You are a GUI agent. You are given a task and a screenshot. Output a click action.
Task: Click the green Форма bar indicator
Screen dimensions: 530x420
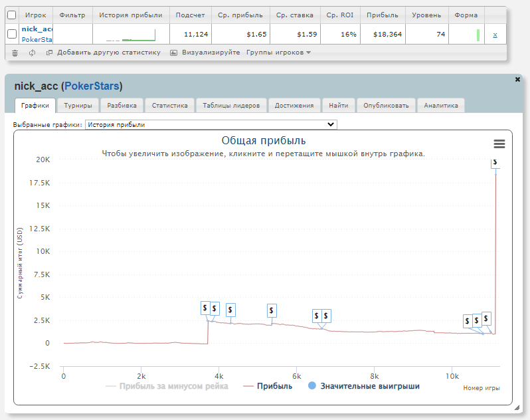[x=478, y=35]
